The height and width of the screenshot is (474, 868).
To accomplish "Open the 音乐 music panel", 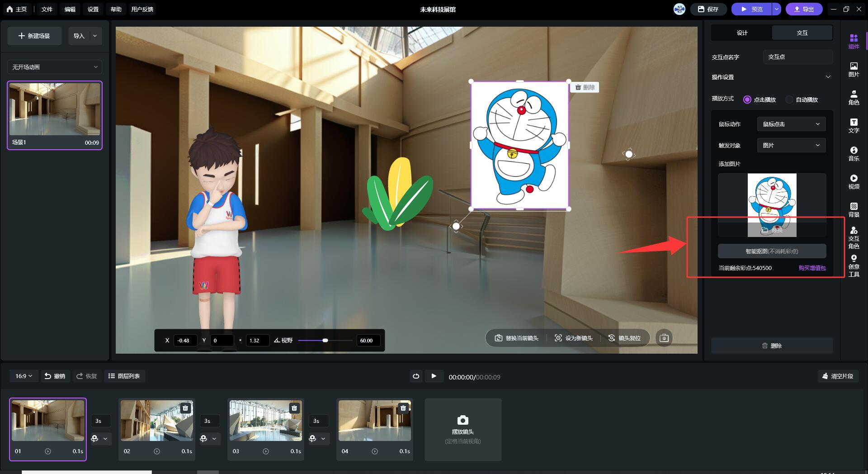I will (x=853, y=153).
